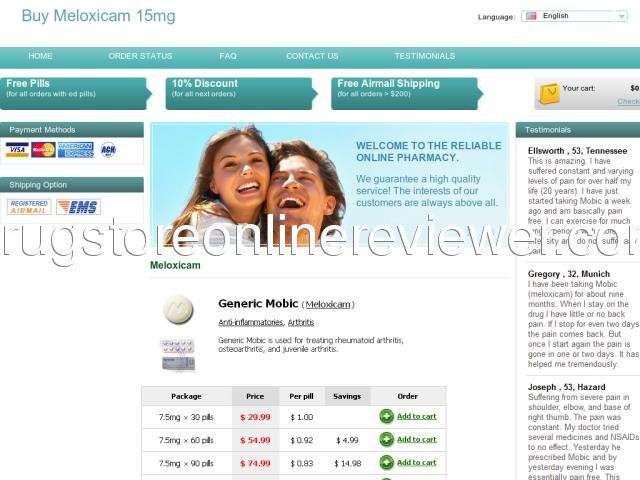Click the Your cart label

click(x=578, y=88)
